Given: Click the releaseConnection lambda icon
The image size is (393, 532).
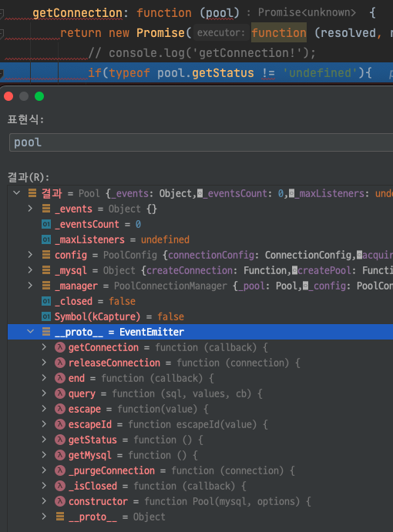Looking at the screenshot, I should click(x=60, y=363).
